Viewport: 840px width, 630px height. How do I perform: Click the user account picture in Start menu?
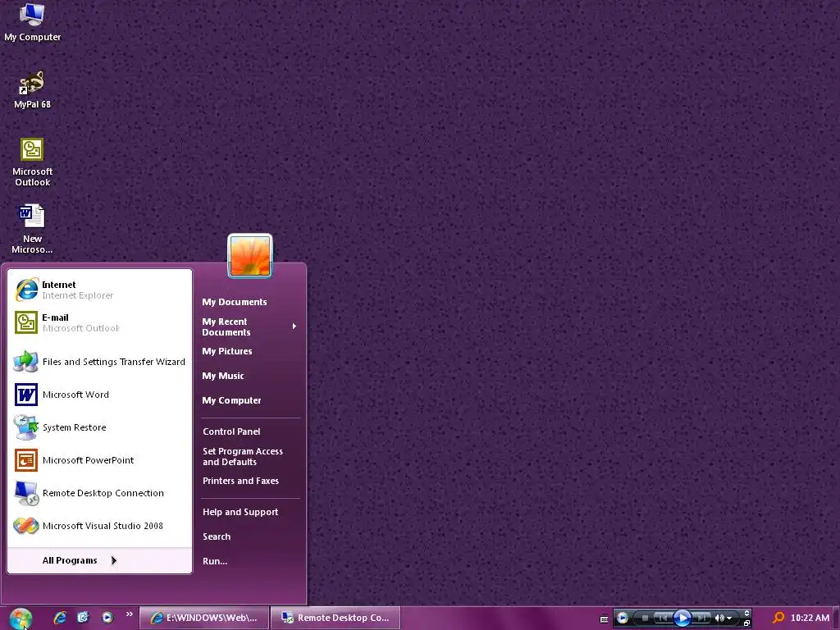[250, 256]
